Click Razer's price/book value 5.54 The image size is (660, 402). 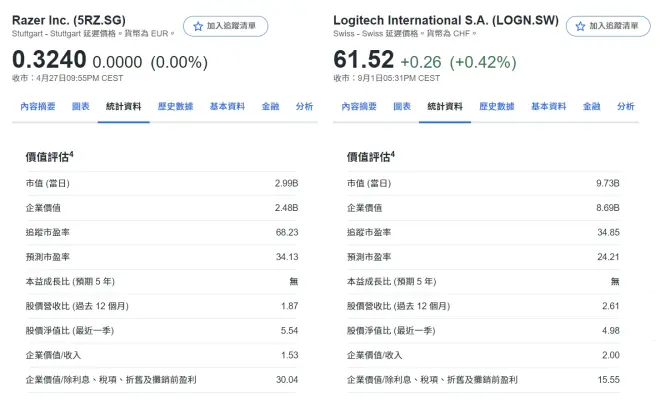[x=290, y=331]
